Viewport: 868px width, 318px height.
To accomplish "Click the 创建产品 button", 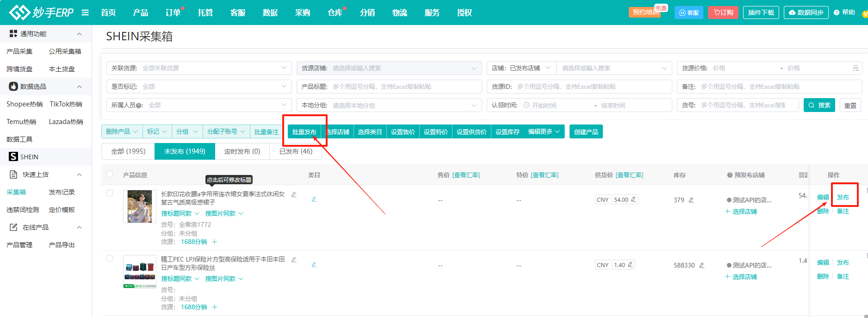I will 586,132.
